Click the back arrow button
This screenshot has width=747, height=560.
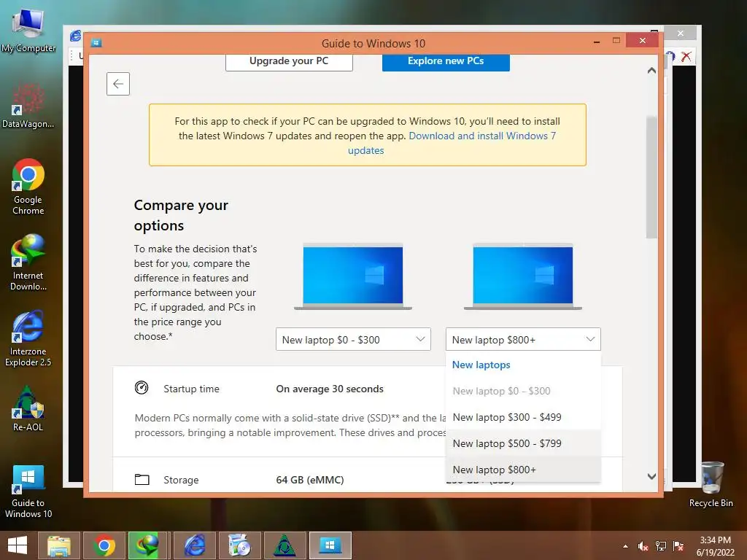(118, 84)
